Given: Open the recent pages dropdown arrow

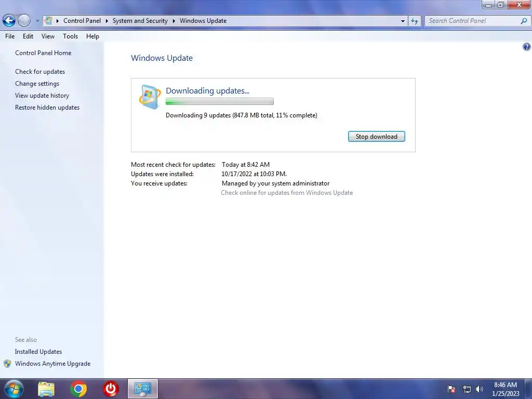Looking at the screenshot, I should 37,21.
